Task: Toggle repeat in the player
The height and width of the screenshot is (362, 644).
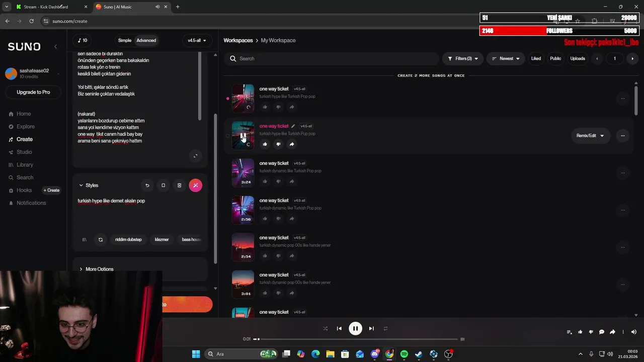Action: (385, 328)
